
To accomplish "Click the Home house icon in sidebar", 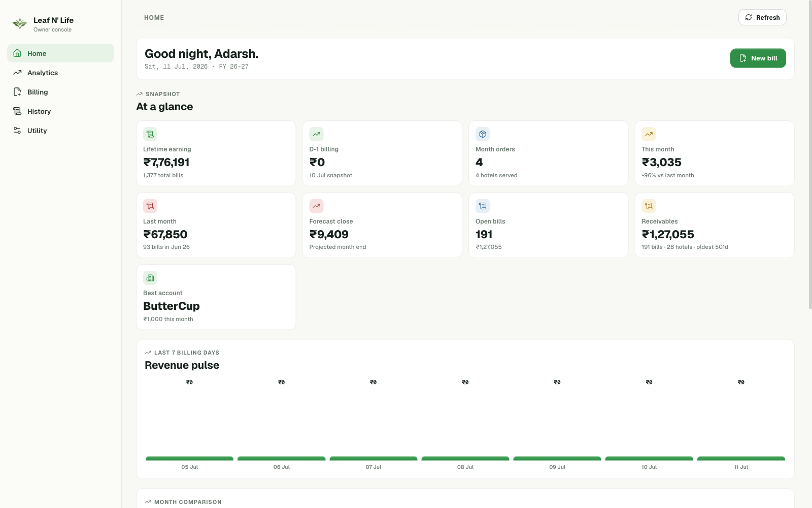I will point(17,53).
